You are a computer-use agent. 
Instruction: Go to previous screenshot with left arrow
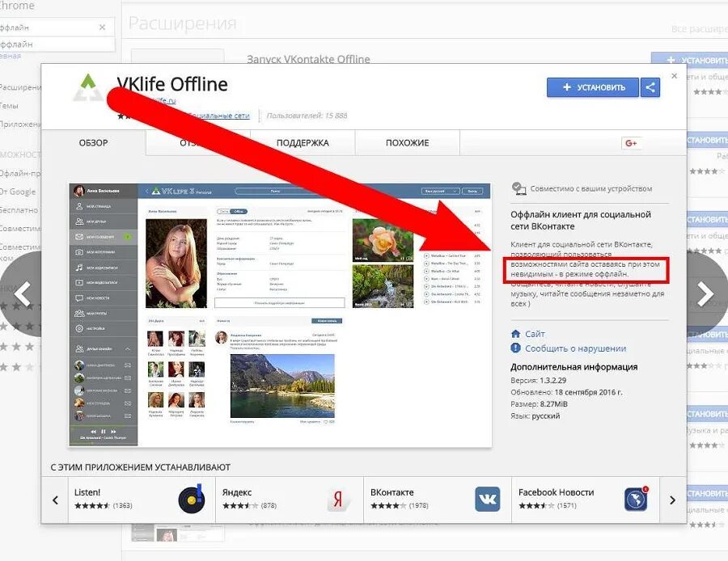22,293
